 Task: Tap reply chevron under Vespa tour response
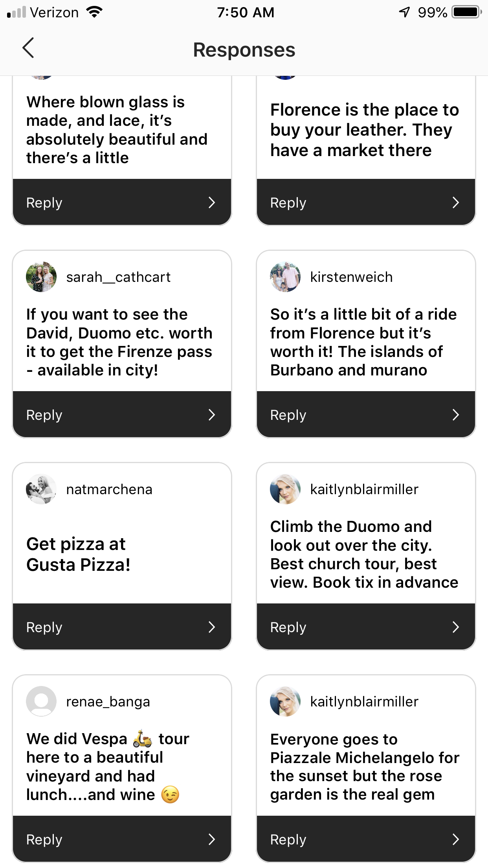pos(212,839)
